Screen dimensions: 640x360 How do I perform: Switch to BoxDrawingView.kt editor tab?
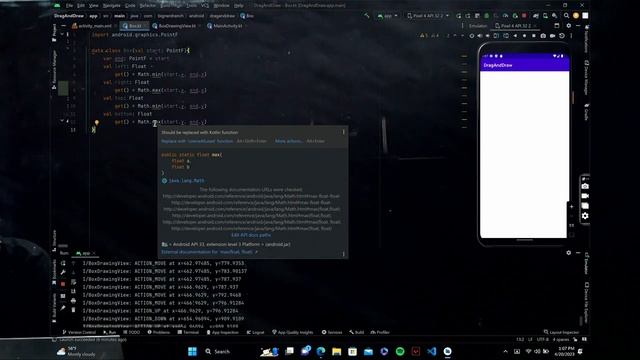(x=175, y=26)
